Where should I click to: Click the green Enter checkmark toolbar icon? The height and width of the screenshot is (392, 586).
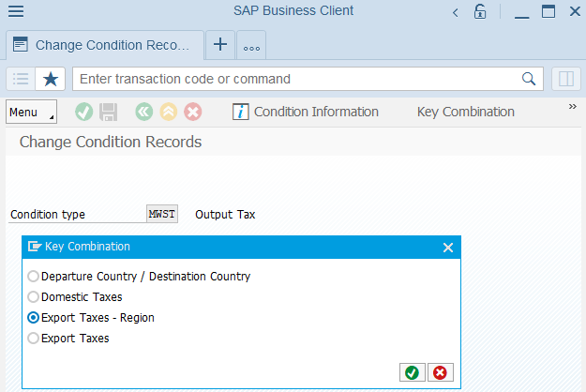click(x=83, y=112)
